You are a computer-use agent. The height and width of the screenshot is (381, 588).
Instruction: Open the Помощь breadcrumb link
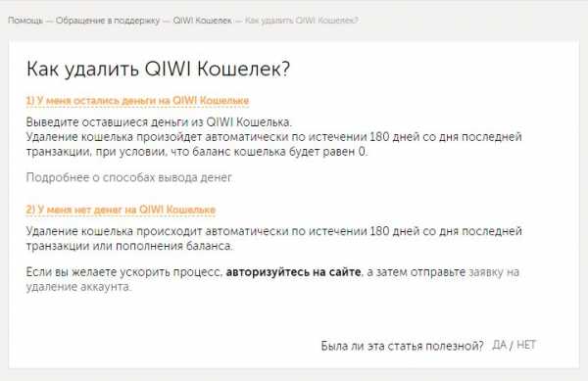point(25,21)
